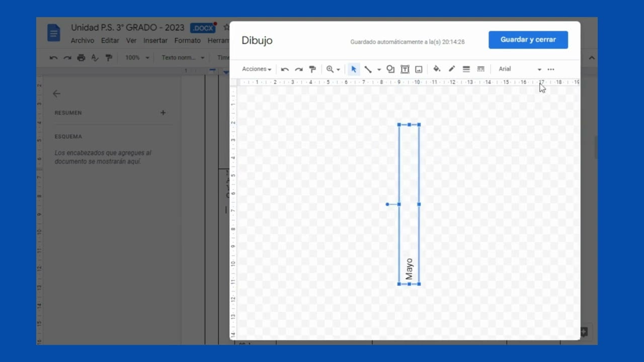The height and width of the screenshot is (362, 644).
Task: Choose the line drawing tool
Action: click(368, 69)
